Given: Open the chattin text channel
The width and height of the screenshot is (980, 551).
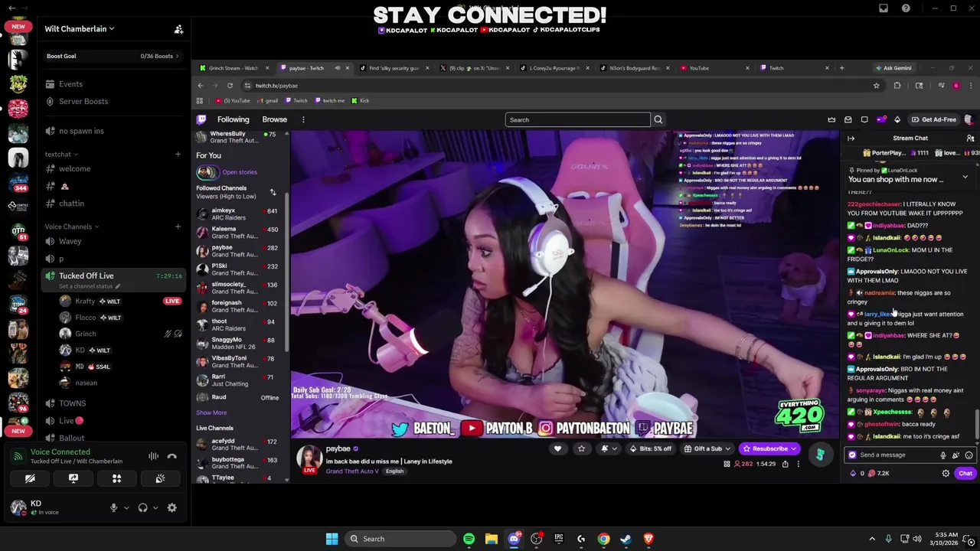Looking at the screenshot, I should pos(71,204).
